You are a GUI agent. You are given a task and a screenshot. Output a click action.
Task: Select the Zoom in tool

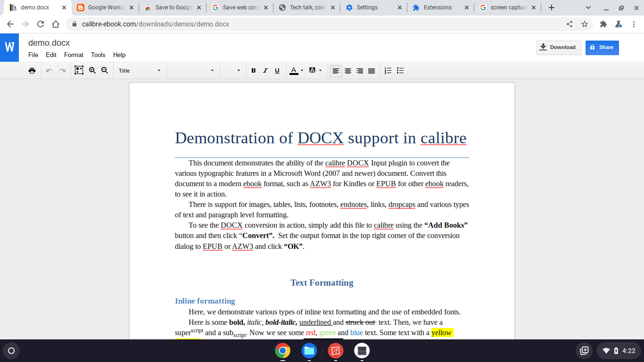point(92,70)
